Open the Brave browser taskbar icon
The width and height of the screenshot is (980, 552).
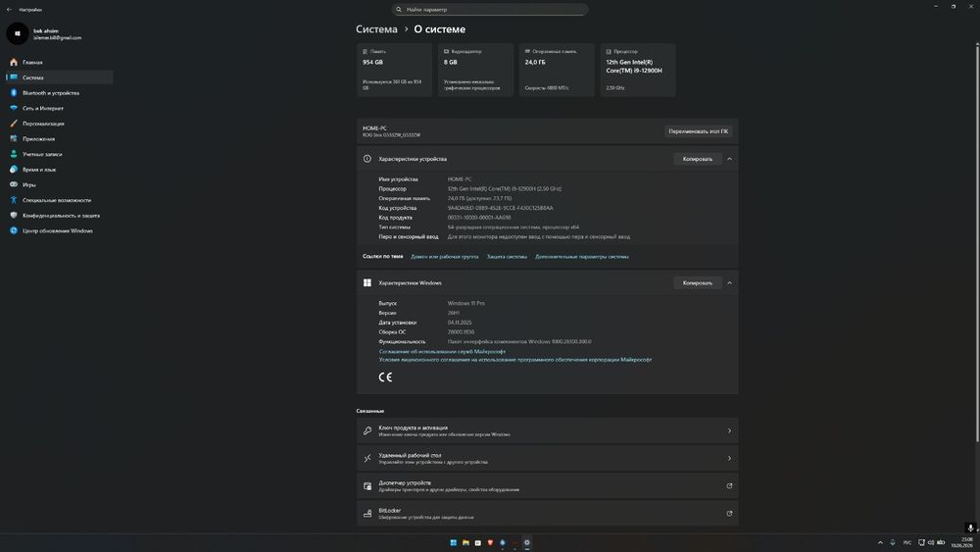coord(490,542)
